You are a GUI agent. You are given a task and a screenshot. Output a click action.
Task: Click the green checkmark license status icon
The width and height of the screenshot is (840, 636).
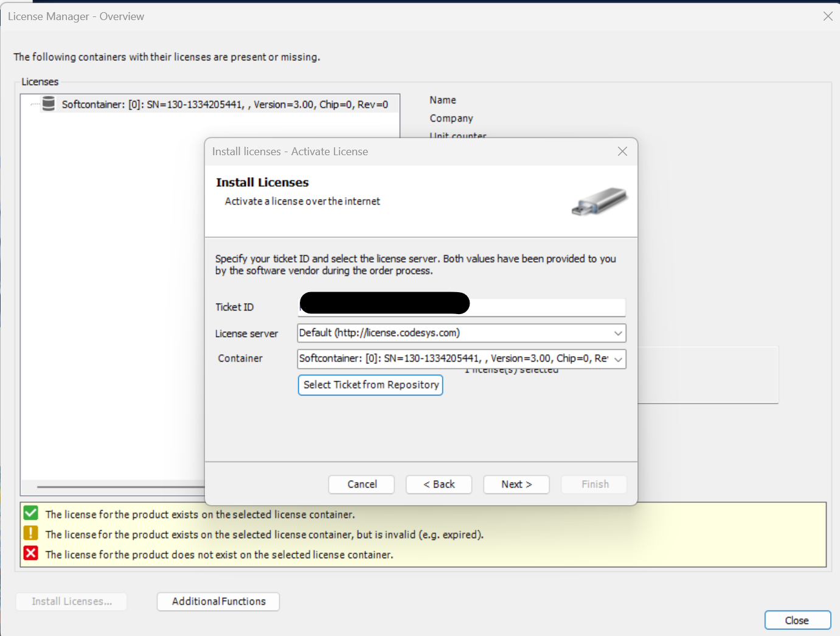[31, 514]
